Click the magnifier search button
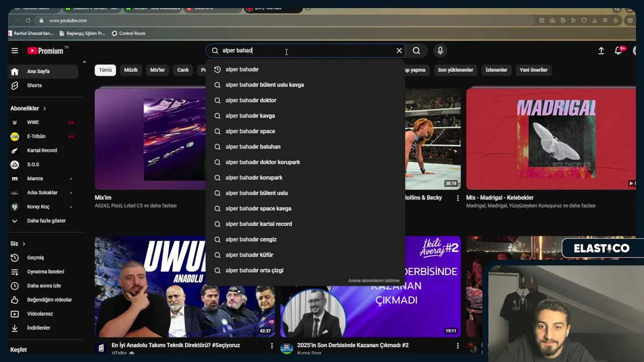Viewport: 644px width, 362px height. point(417,51)
